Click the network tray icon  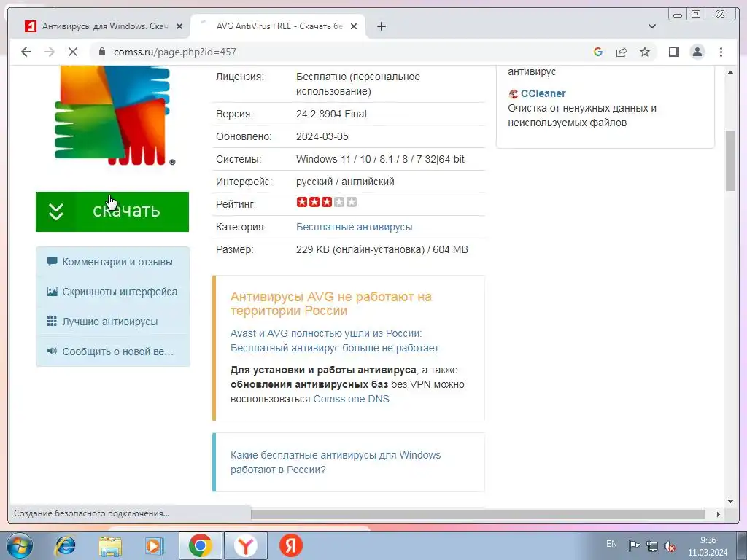[x=651, y=545]
